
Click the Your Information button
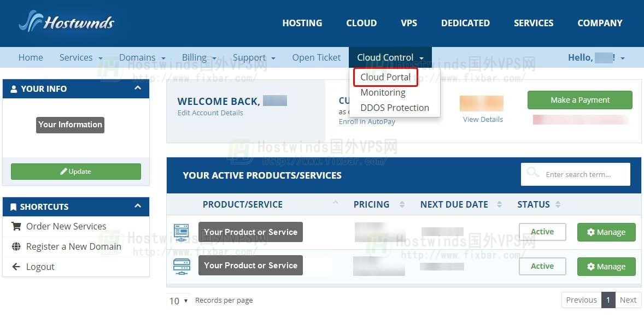click(x=70, y=125)
